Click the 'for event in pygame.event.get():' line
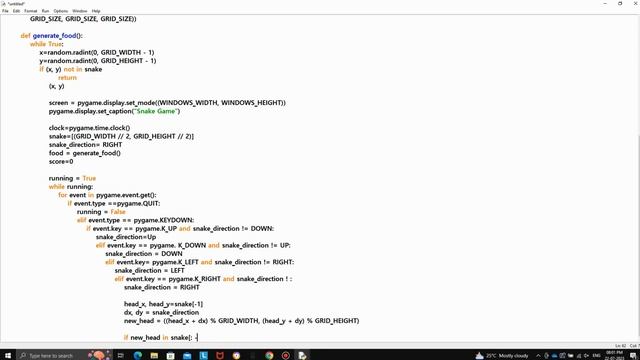Viewport: 640px width, 360px height. click(x=107, y=195)
